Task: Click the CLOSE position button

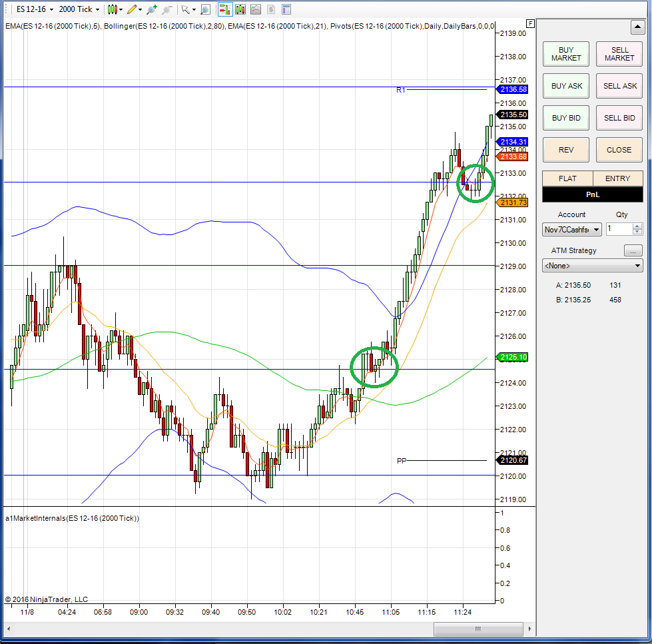Action: (619, 150)
